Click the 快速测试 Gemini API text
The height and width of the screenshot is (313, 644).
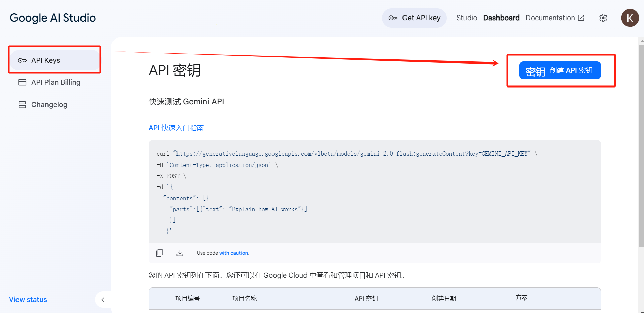[186, 102]
